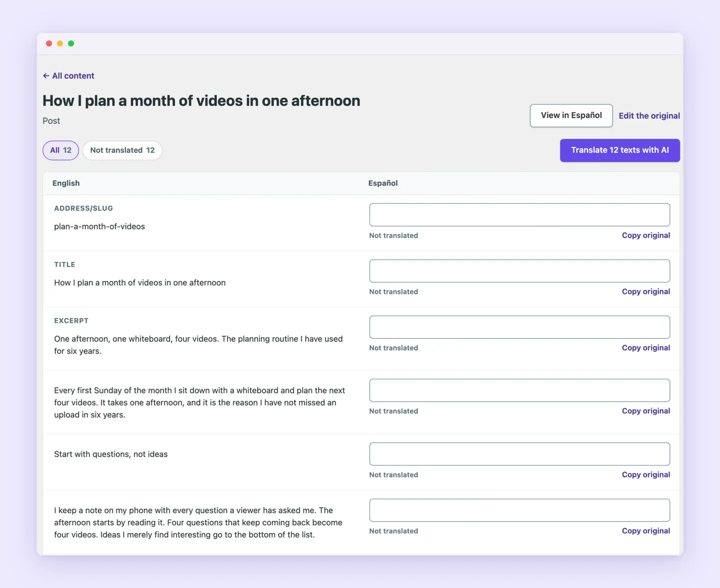
Task: Focus translation field for 'Every first Sunday' paragraph
Action: point(519,390)
